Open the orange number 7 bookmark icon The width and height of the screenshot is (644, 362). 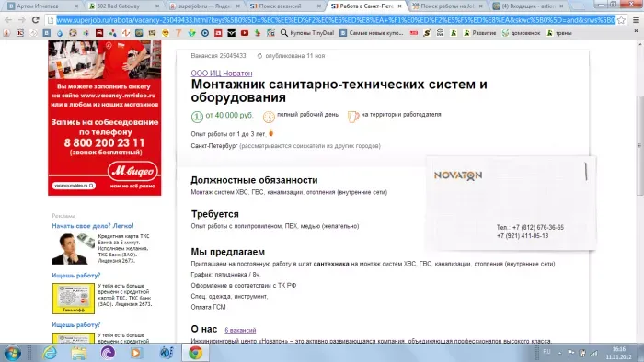[x=178, y=33]
